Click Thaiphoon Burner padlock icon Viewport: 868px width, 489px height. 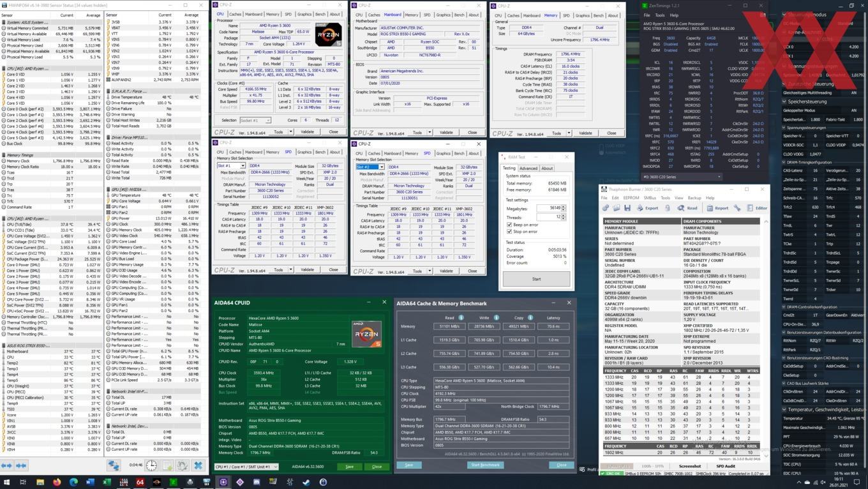668,208
